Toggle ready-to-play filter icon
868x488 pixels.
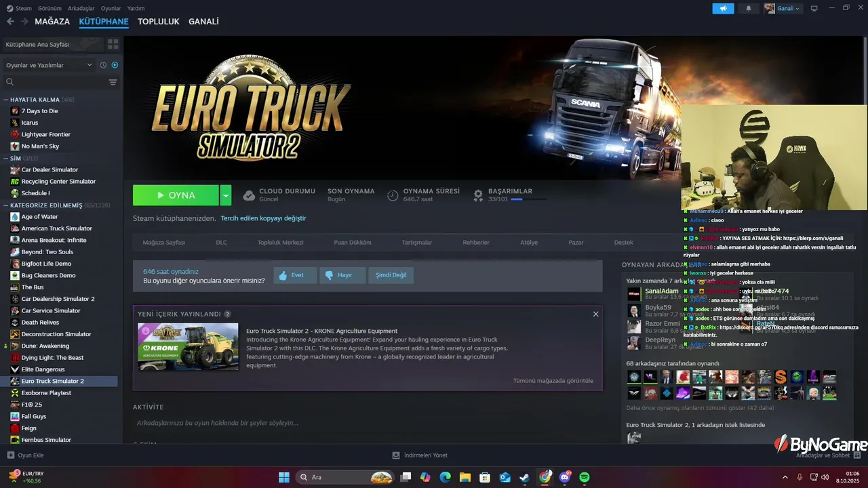(115, 65)
